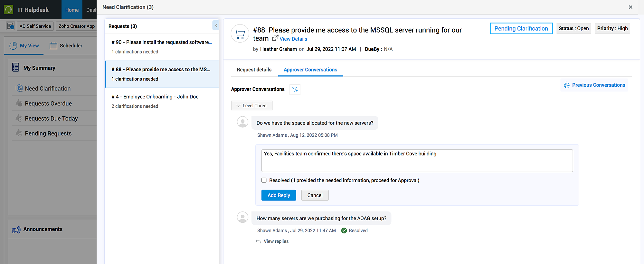Open the View Details external link icon
Image resolution: width=644 pixels, height=264 pixels.
[275, 38]
